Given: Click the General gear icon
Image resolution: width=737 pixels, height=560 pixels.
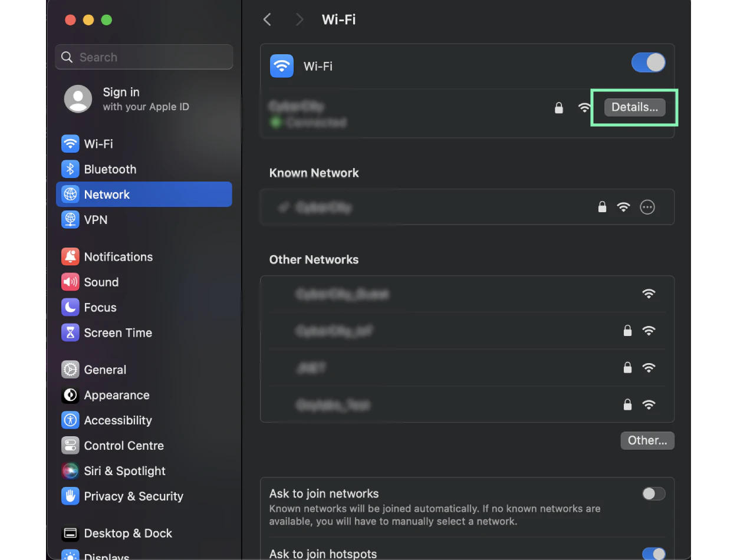Looking at the screenshot, I should click(x=70, y=370).
